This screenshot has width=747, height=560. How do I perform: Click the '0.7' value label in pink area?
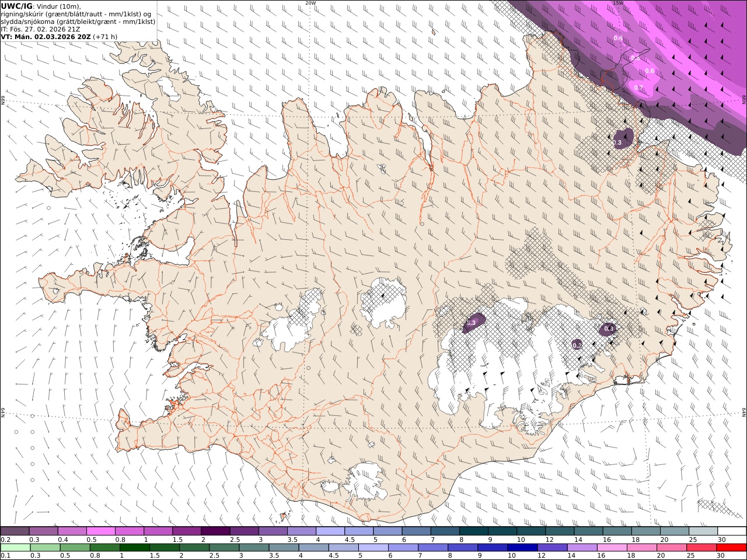[638, 88]
